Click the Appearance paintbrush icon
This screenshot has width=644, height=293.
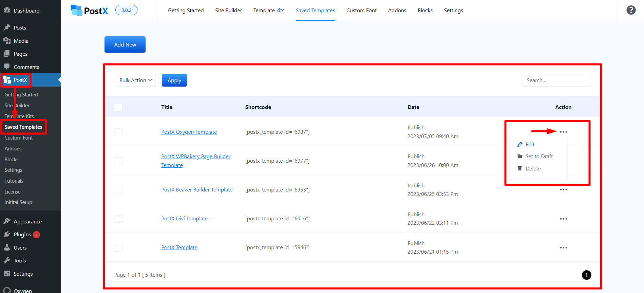tap(7, 221)
